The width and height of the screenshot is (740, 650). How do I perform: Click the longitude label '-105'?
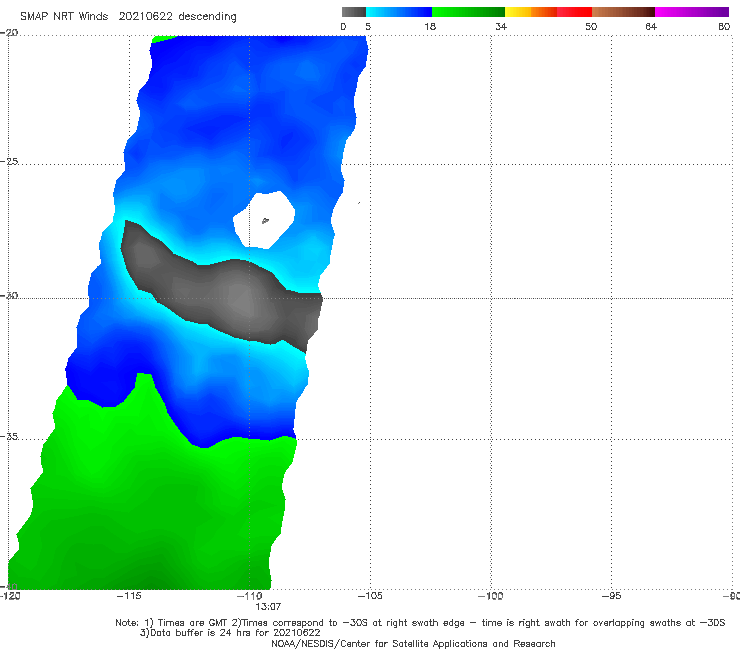[370, 596]
